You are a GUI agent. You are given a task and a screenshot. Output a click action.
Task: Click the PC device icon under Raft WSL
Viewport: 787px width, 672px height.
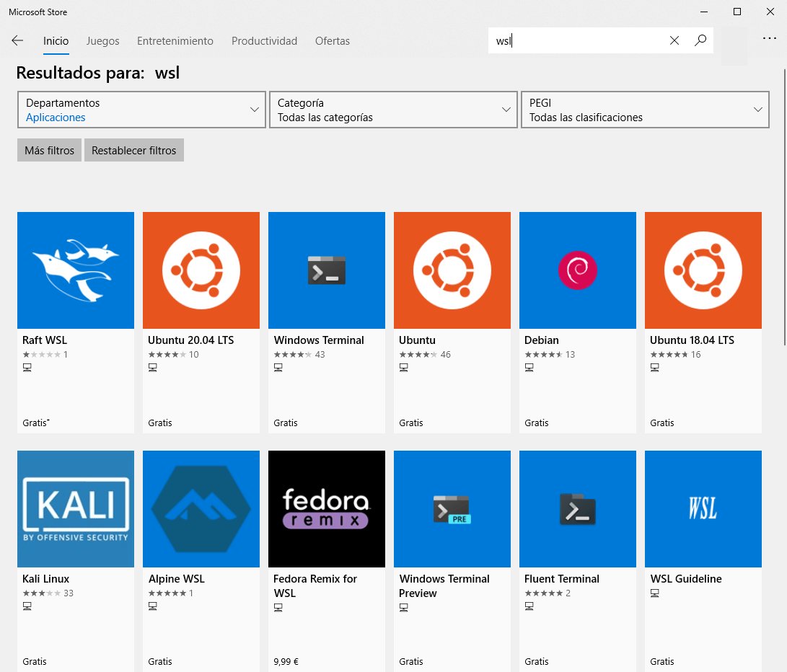27,368
